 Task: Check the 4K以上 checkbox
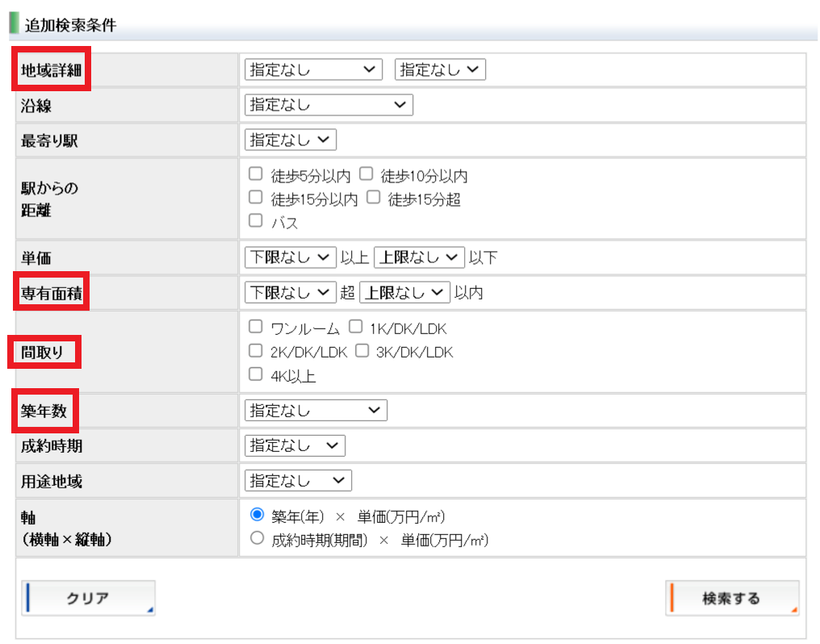256,374
